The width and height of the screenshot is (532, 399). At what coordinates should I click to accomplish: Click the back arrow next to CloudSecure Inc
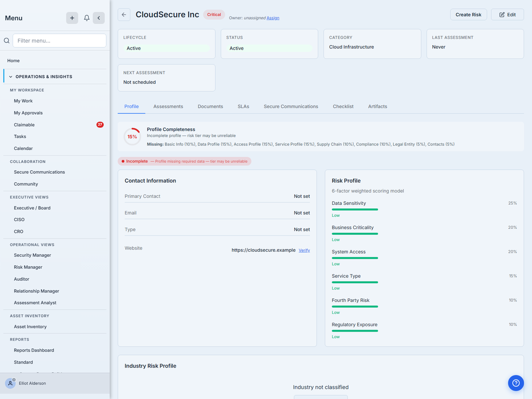point(124,15)
